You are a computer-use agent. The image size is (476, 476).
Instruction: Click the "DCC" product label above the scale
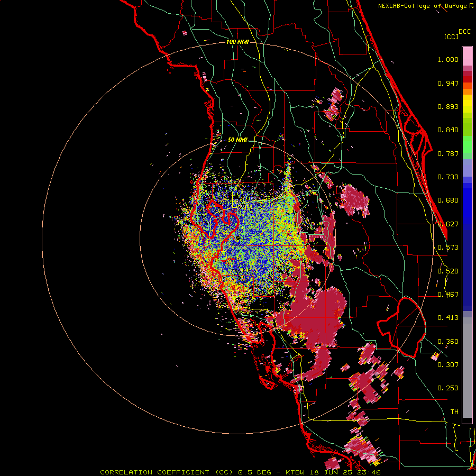[x=465, y=32]
